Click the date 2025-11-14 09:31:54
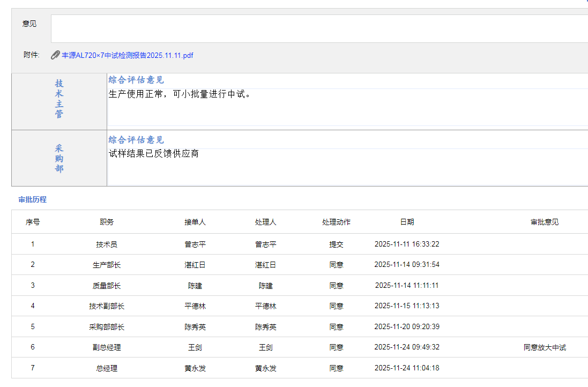 [x=407, y=265]
